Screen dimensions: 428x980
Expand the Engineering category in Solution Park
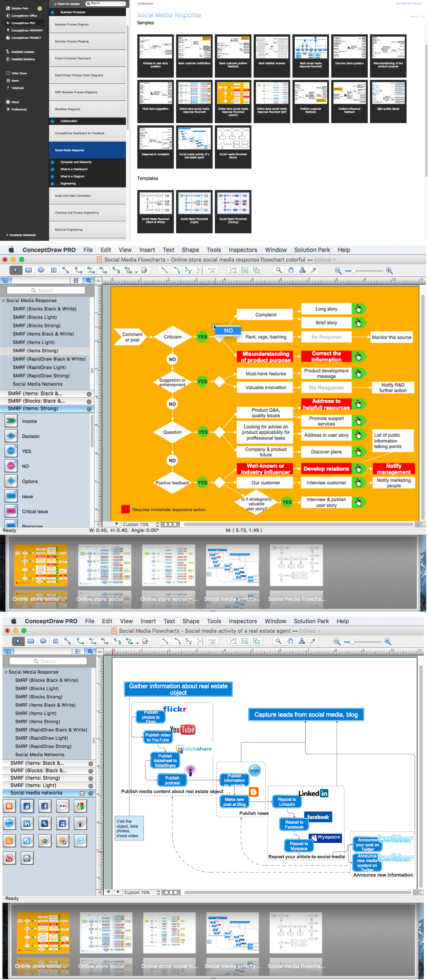pos(52,183)
